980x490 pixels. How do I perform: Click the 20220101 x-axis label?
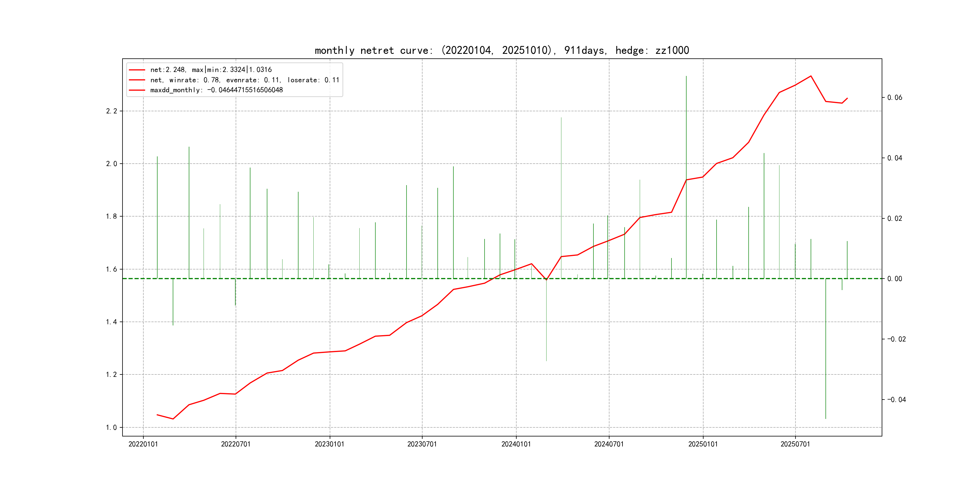tap(143, 444)
